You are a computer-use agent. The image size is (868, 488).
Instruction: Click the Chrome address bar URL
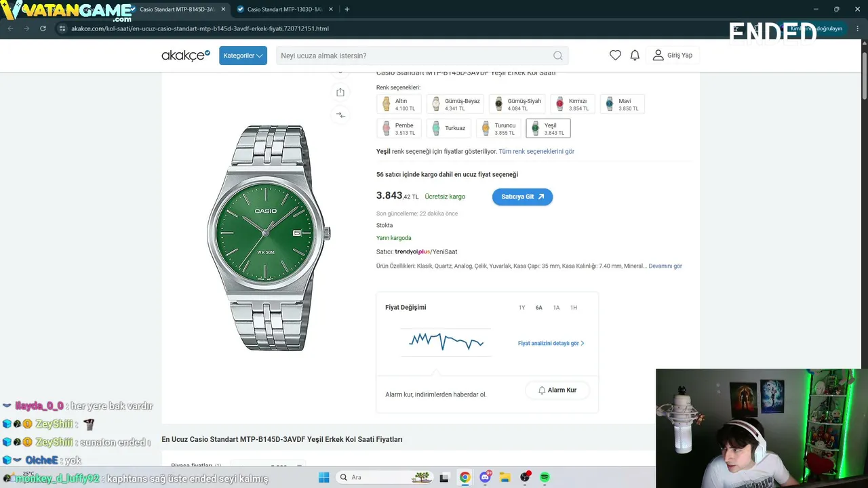coord(200,28)
